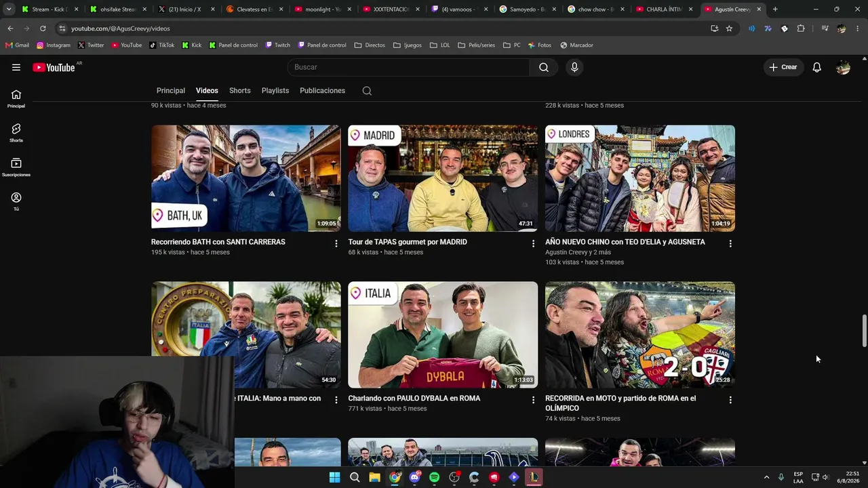The height and width of the screenshot is (488, 868).
Task: Play the DYBALA jersey video thumbnail
Action: pyautogui.click(x=443, y=335)
